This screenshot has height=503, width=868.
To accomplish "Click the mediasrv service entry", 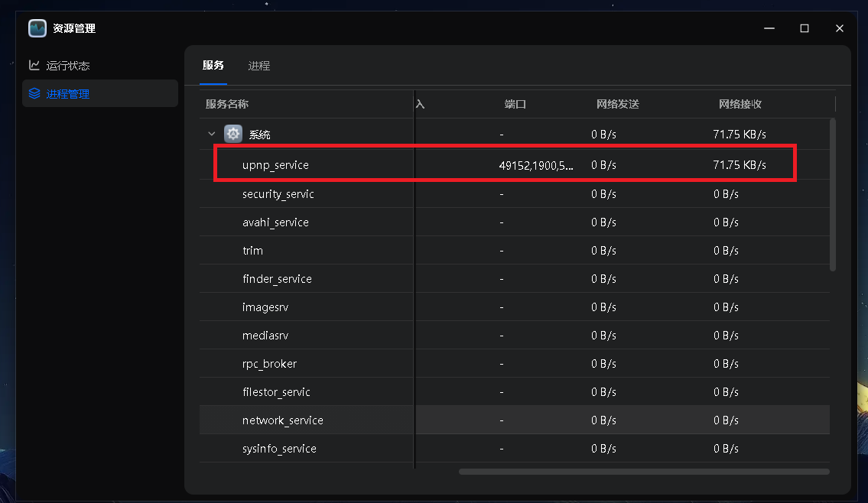I will click(x=265, y=335).
